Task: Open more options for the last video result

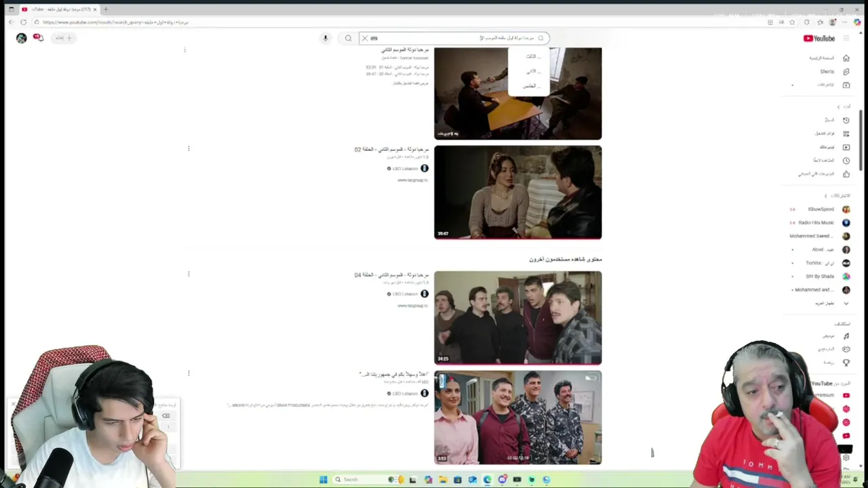Action: [189, 373]
